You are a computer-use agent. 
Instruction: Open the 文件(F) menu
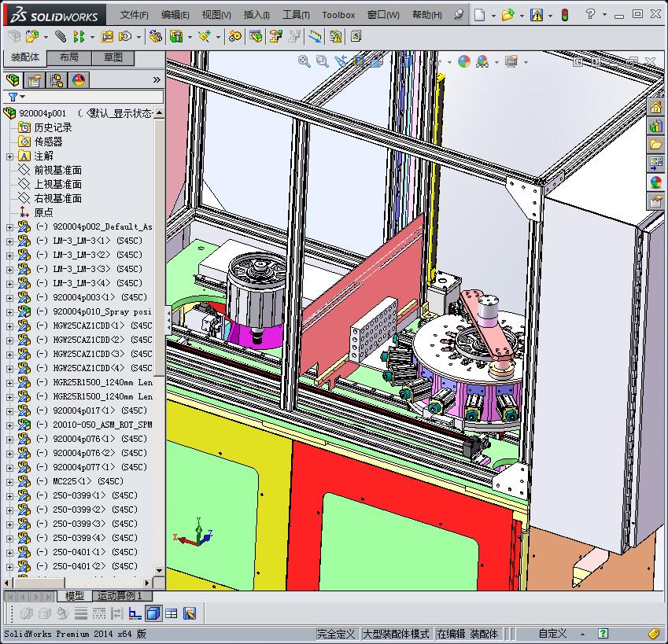[x=135, y=15]
